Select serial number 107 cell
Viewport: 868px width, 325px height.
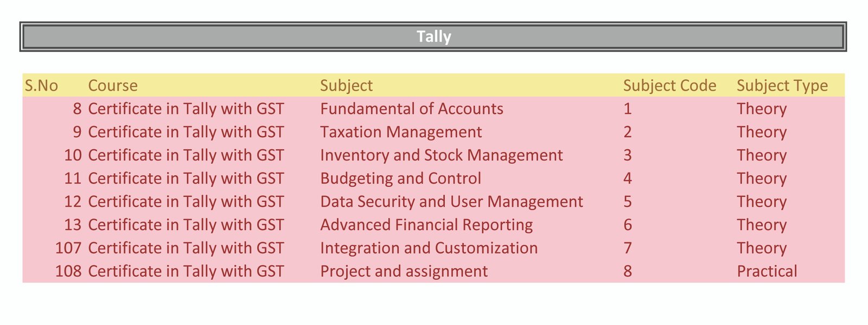tap(68, 248)
